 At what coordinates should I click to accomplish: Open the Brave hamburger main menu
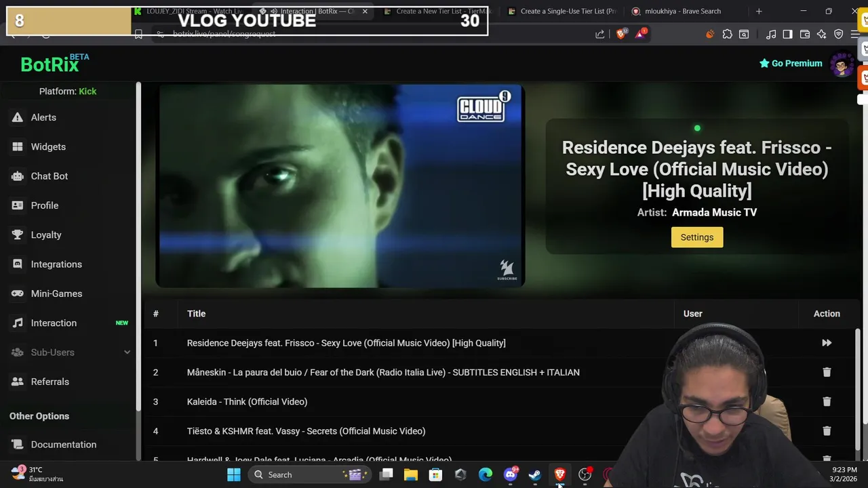tap(855, 34)
